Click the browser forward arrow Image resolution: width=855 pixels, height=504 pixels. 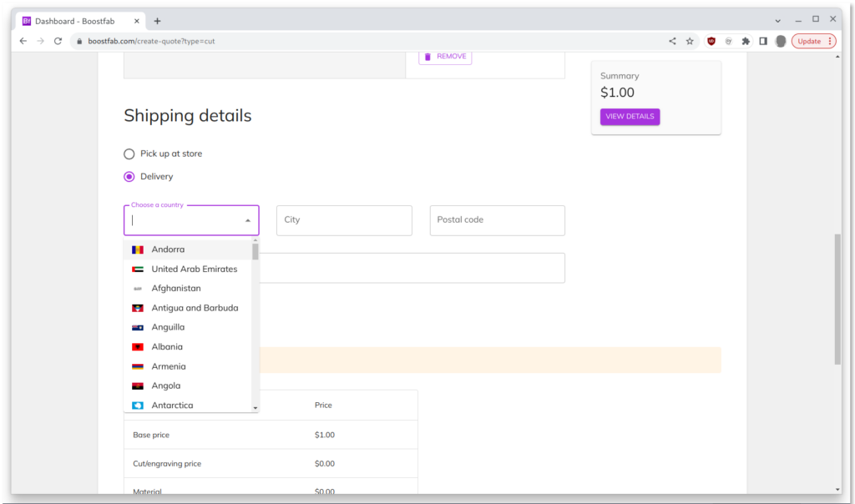tap(40, 41)
